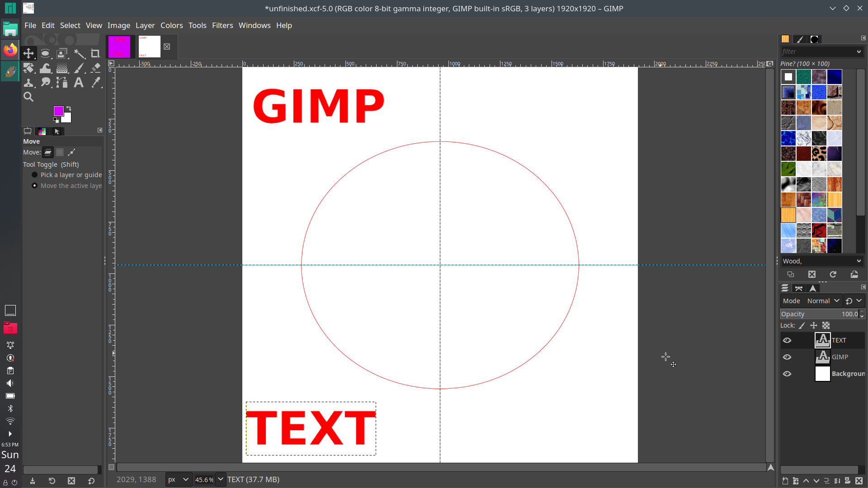Switch to the magenta image tab
The width and height of the screenshot is (868, 488).
click(x=119, y=47)
